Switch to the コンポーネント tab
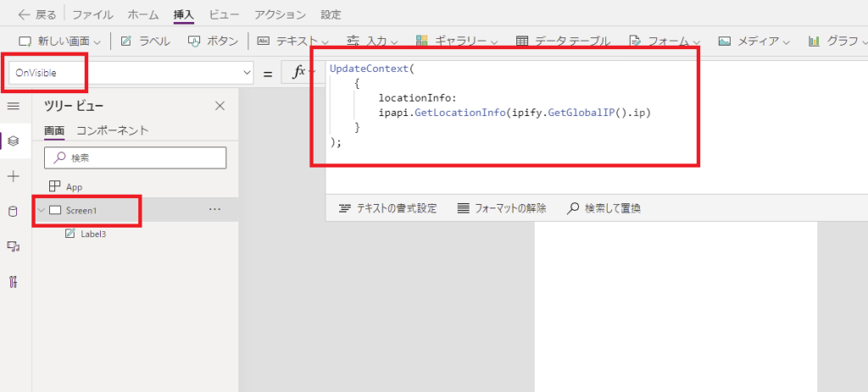Image resolution: width=868 pixels, height=392 pixels. [x=113, y=130]
